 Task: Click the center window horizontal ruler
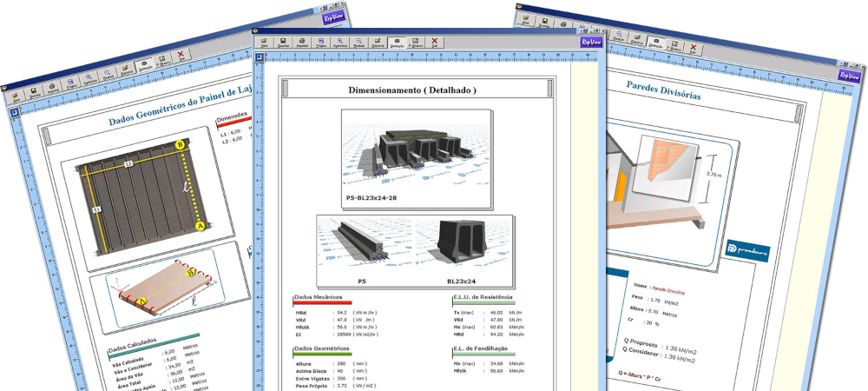click(431, 56)
